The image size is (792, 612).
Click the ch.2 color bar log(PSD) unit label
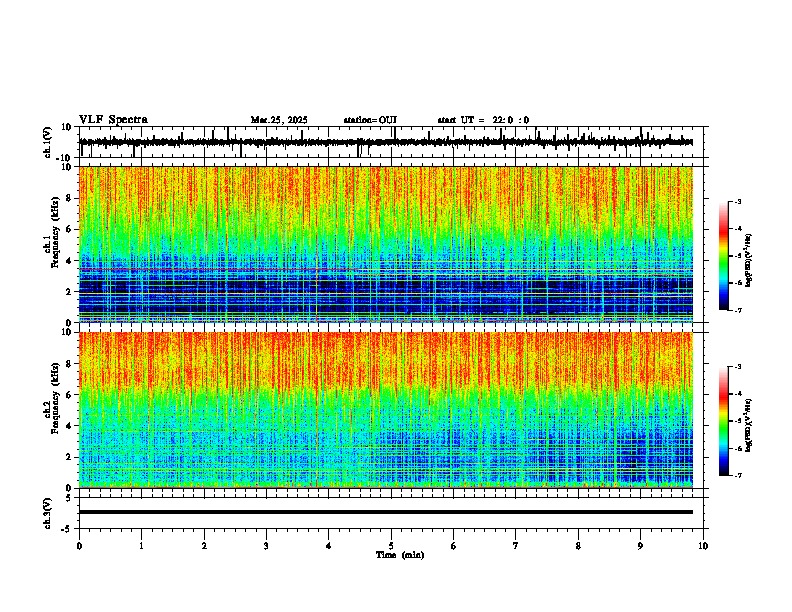point(749,425)
